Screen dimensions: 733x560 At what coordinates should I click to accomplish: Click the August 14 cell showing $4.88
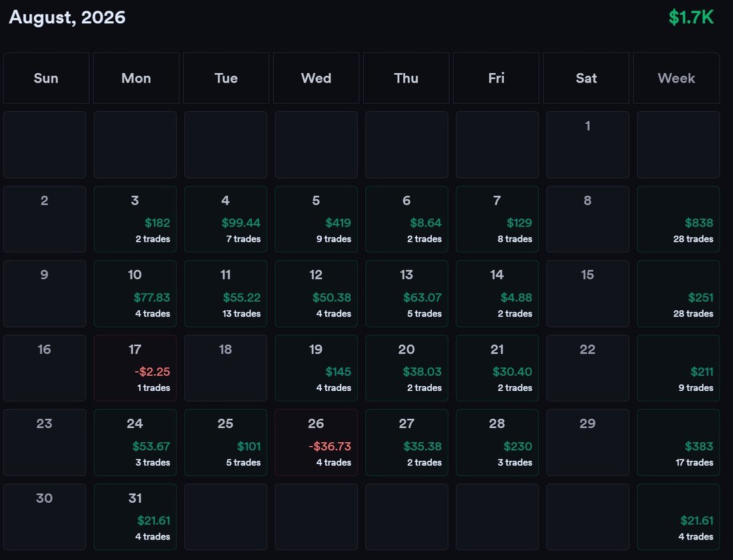coord(497,293)
